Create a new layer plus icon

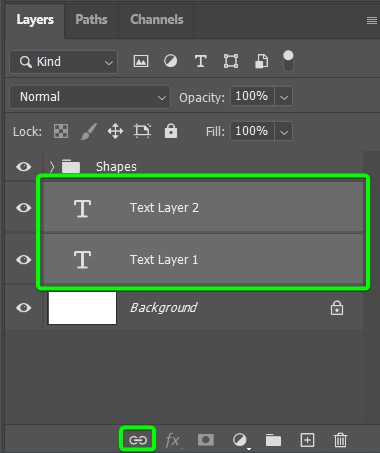click(x=307, y=440)
